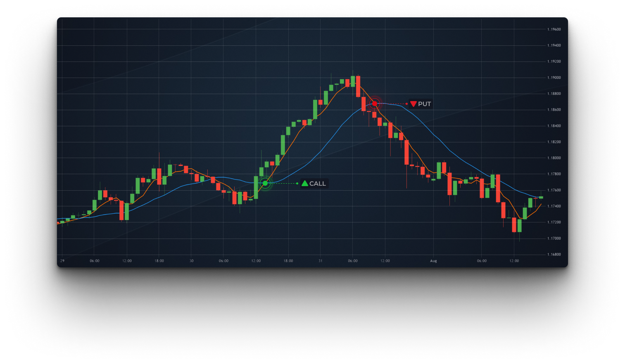The width and height of the screenshot is (625, 364).
Task: Click the red PUT triangle icon
Action: [413, 104]
